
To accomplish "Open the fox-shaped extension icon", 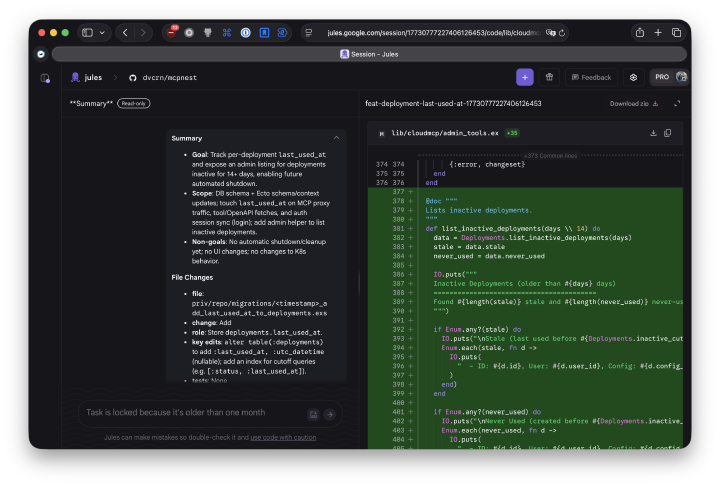I will coord(208,33).
